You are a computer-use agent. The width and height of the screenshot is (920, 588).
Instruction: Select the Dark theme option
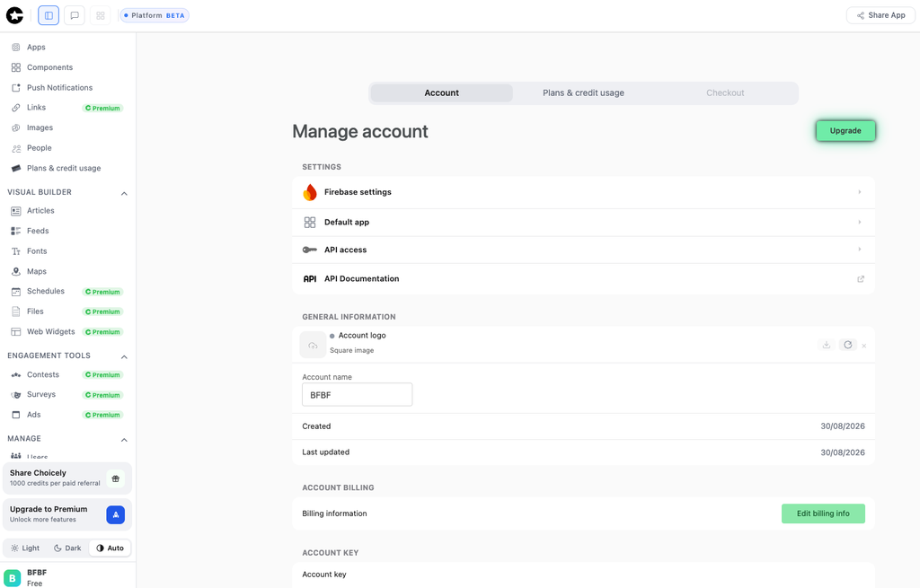[67, 549]
